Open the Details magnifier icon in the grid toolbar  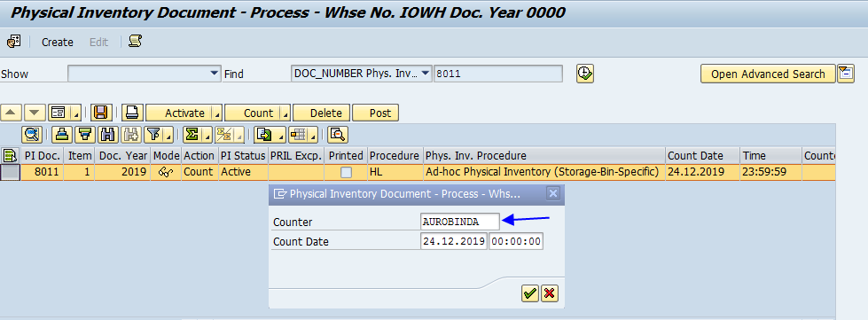32,135
